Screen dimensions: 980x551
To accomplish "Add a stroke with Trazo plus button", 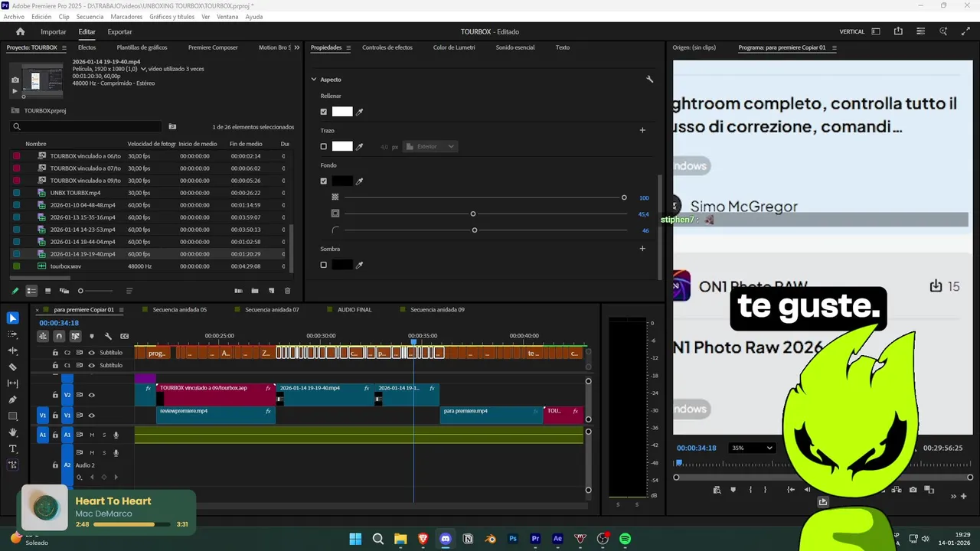I will (x=642, y=130).
